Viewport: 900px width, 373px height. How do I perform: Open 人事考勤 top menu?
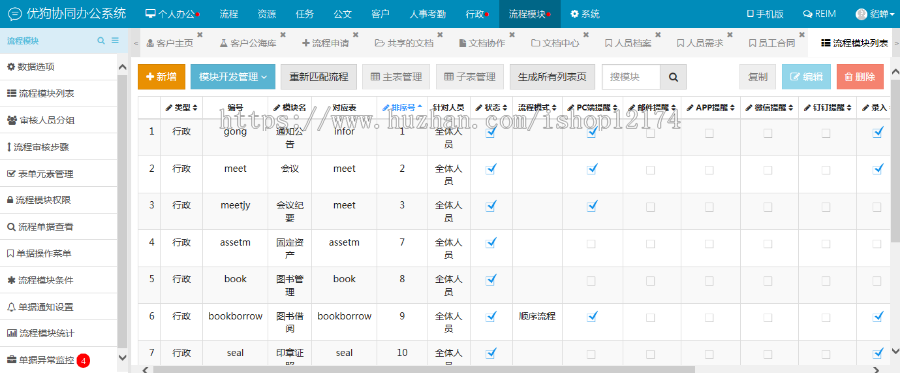click(x=428, y=14)
